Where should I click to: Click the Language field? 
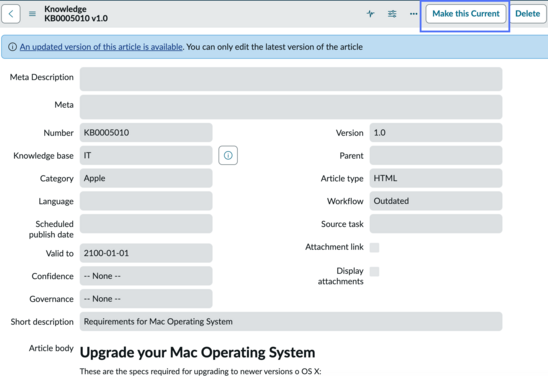click(146, 201)
